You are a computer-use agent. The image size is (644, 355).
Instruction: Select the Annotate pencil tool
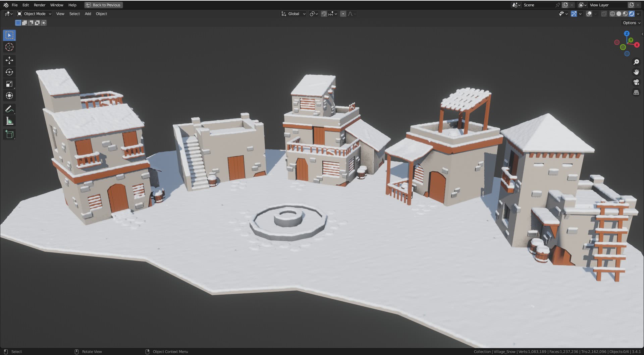(9, 109)
